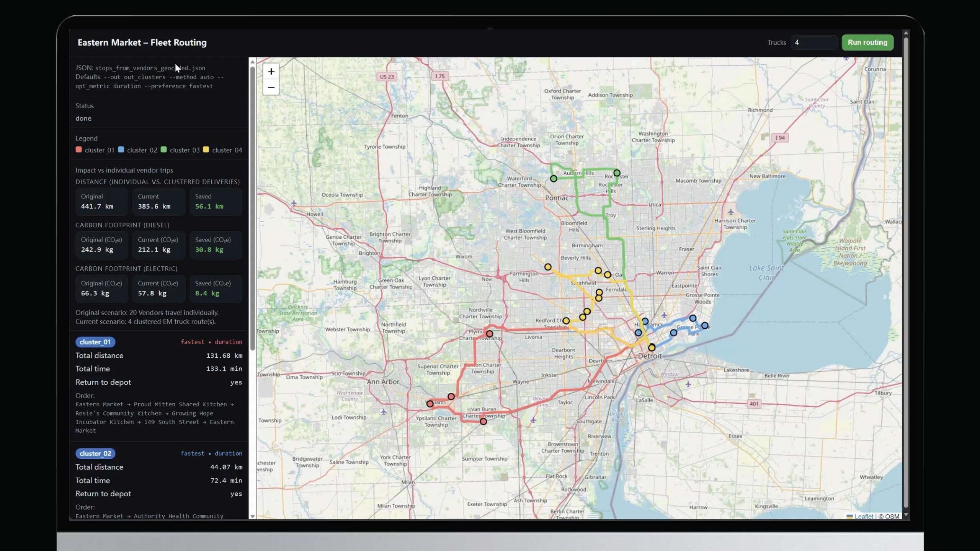Select the cluster_01 badge label
The height and width of the screenshot is (551, 980).
click(95, 342)
